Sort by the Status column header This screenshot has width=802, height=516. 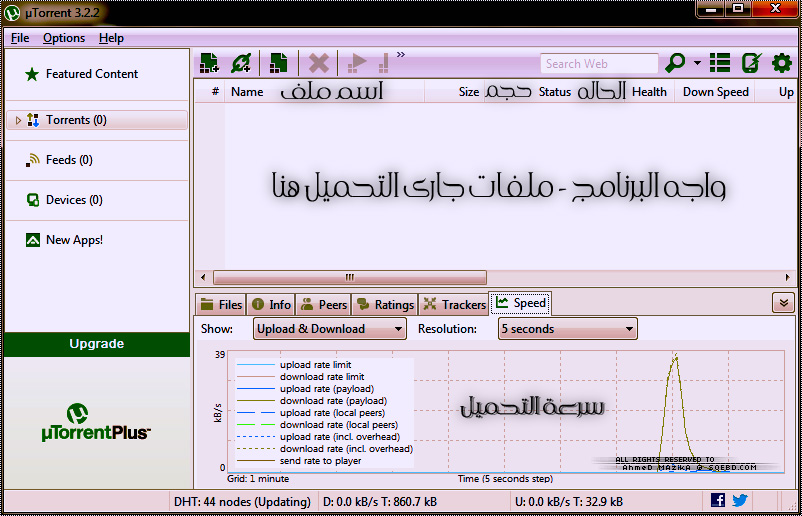(554, 92)
